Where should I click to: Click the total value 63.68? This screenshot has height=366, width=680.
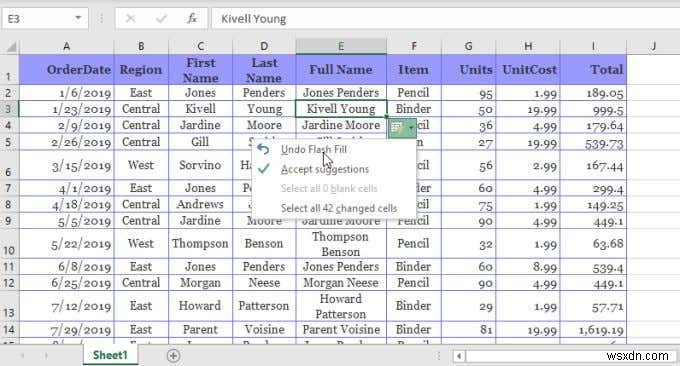coord(593,244)
